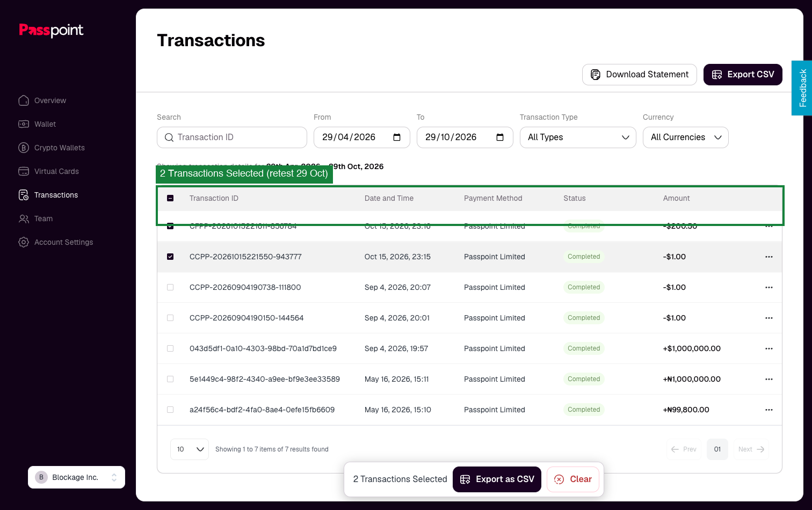The image size is (812, 510).
Task: Check the row starting with 5e1449c4
Action: pyautogui.click(x=170, y=379)
